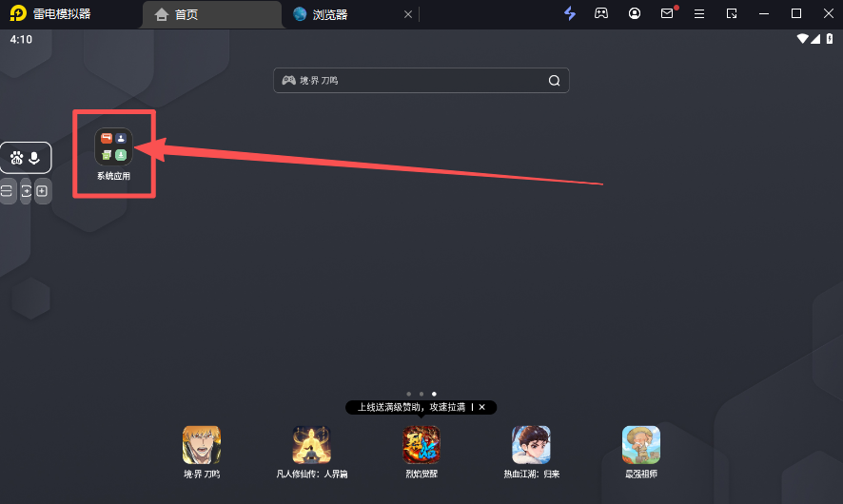Click the battery status icon

(x=830, y=39)
